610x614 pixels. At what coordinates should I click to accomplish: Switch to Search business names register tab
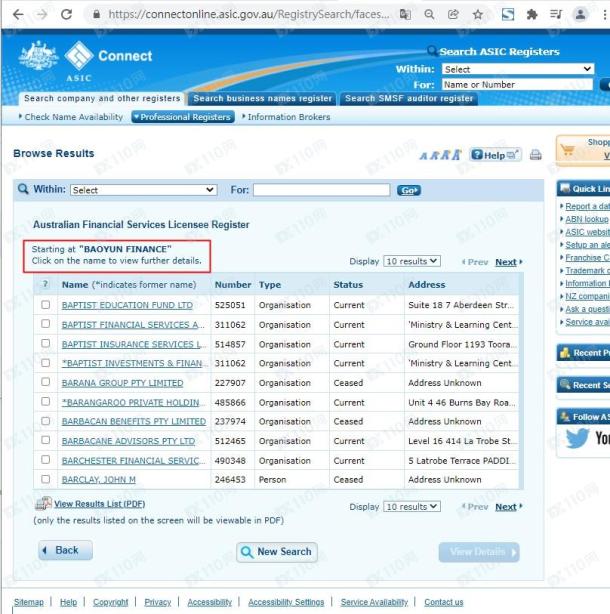tap(262, 99)
